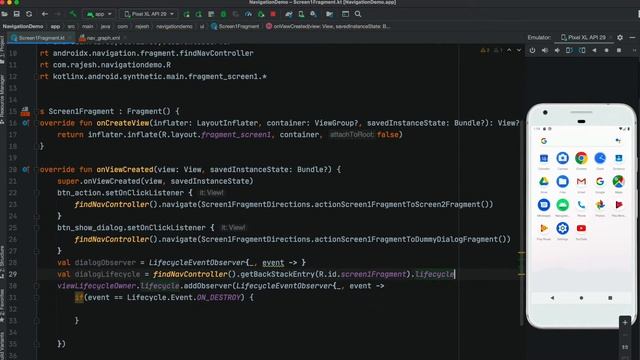
Task: Click emulator toolbar home circle
Action: pyautogui.click(x=607, y=50)
